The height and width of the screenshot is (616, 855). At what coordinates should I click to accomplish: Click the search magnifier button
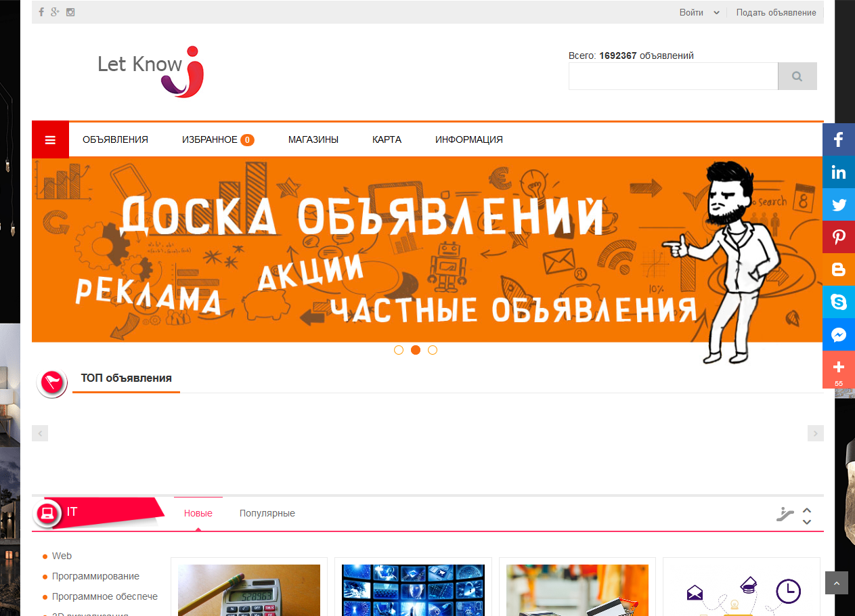coord(797,76)
